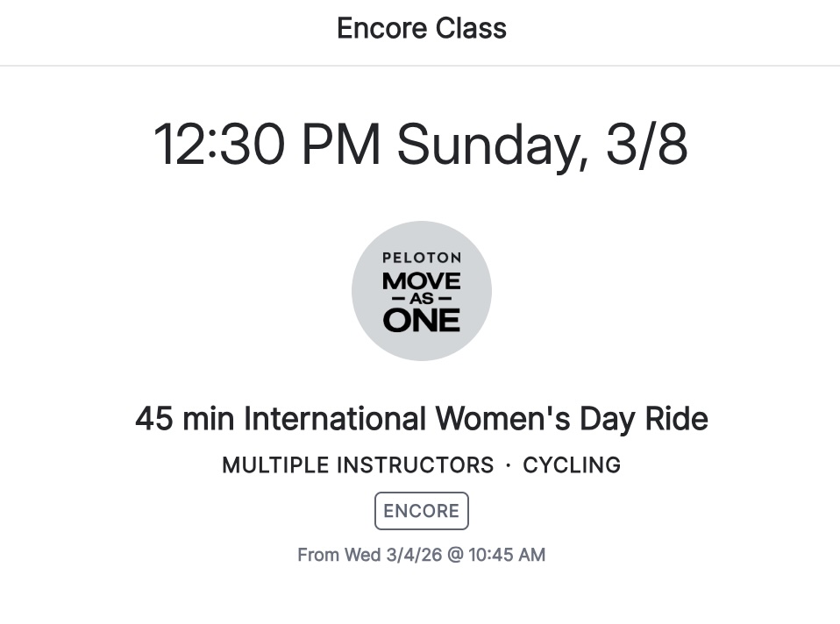Select the Peloton logo inside the class artwork
The width and height of the screenshot is (840, 624).
point(421,257)
